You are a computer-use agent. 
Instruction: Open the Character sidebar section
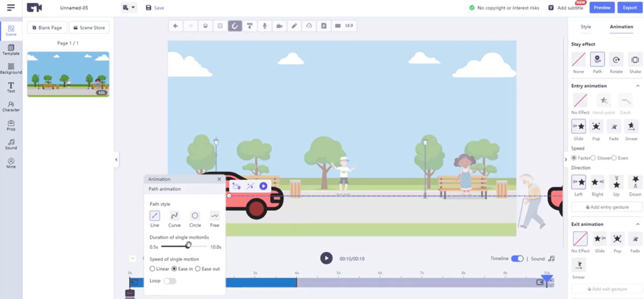(11, 107)
